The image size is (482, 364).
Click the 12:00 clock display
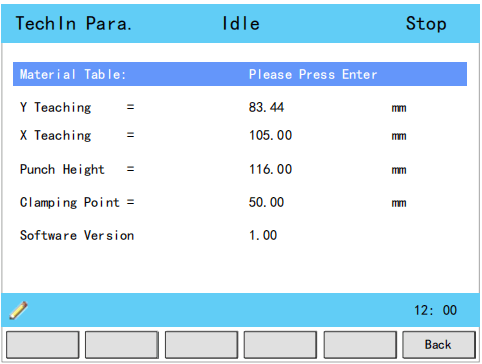[435, 310]
